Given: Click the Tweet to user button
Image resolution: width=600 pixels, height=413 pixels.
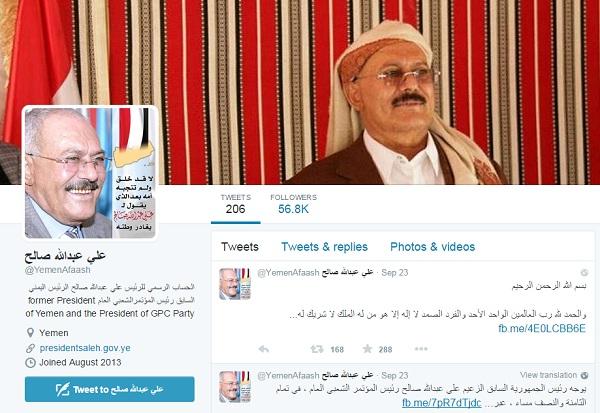Looking at the screenshot, I should click(x=110, y=389).
